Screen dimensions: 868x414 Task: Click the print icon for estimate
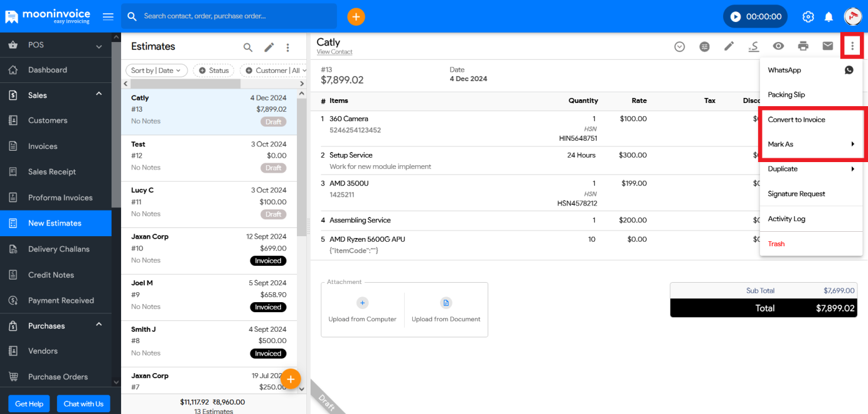803,46
